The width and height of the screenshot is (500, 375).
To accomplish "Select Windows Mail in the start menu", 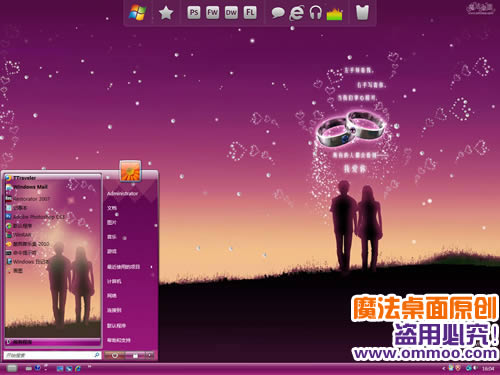I will tap(53, 187).
